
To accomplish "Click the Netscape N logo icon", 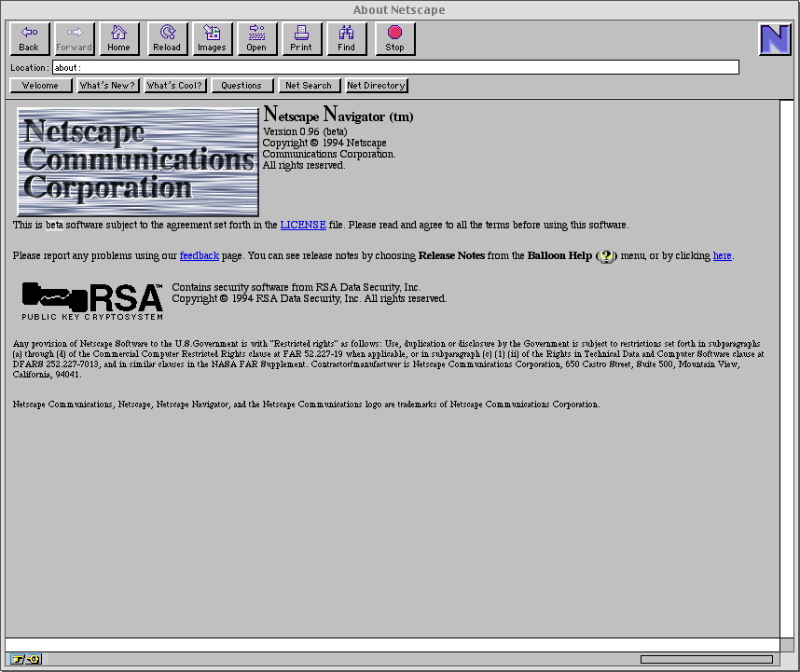I will point(775,39).
